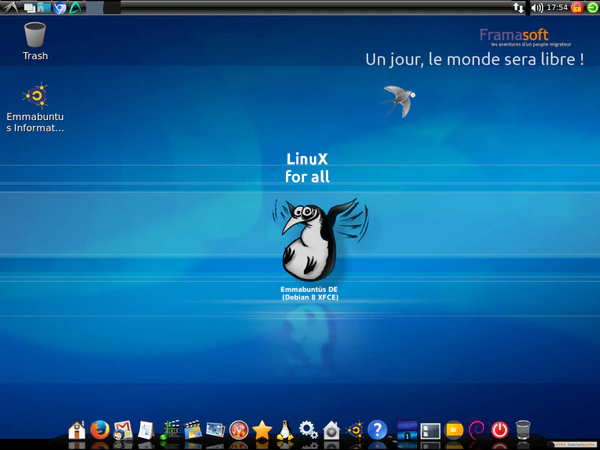Image resolution: width=600 pixels, height=450 pixels.
Task: Click the show desktop icon in top panel
Action: click(29, 7)
